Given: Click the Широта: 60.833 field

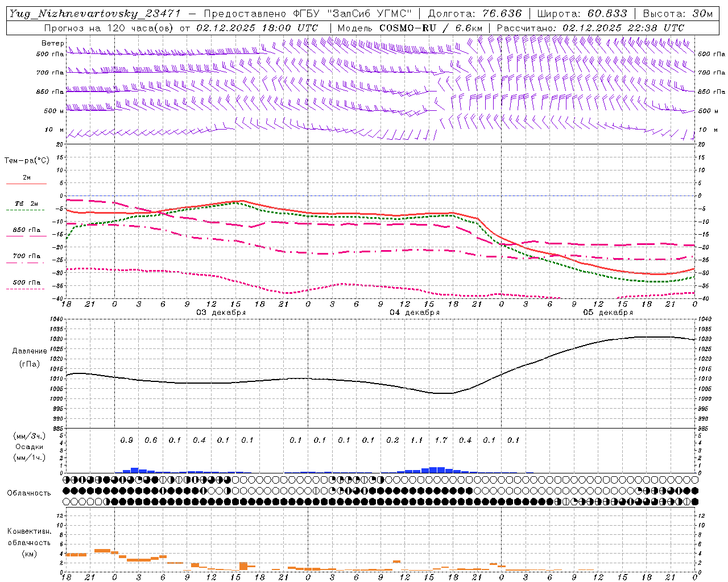Looking at the screenshot, I should (x=582, y=14).
